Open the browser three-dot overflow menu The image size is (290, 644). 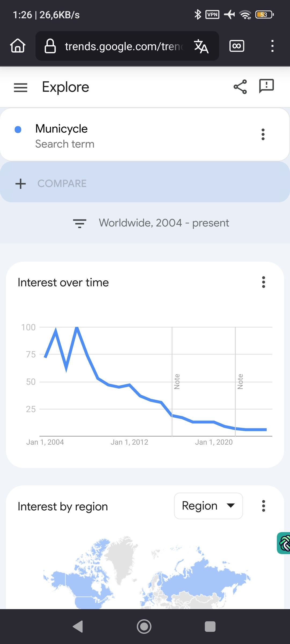click(x=272, y=46)
